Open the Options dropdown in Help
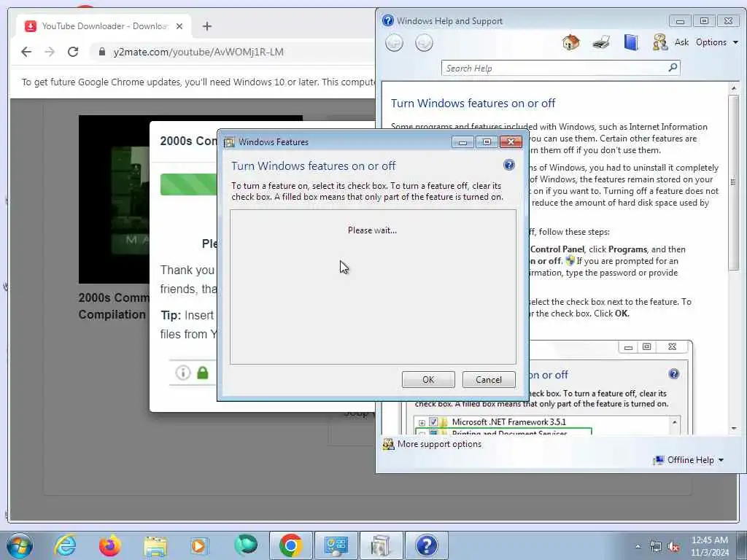 click(716, 42)
